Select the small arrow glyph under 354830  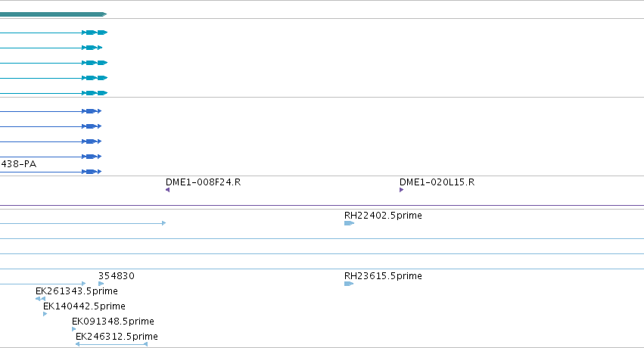[x=101, y=284]
